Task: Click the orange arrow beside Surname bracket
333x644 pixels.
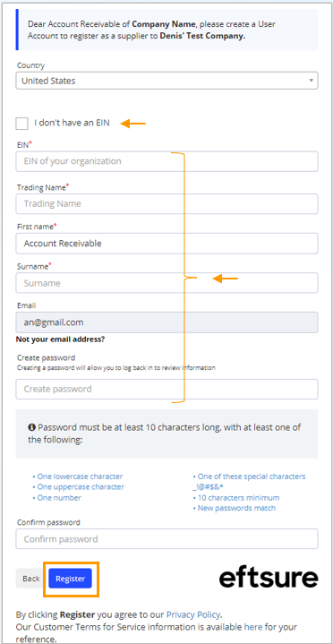Action: coord(226,279)
